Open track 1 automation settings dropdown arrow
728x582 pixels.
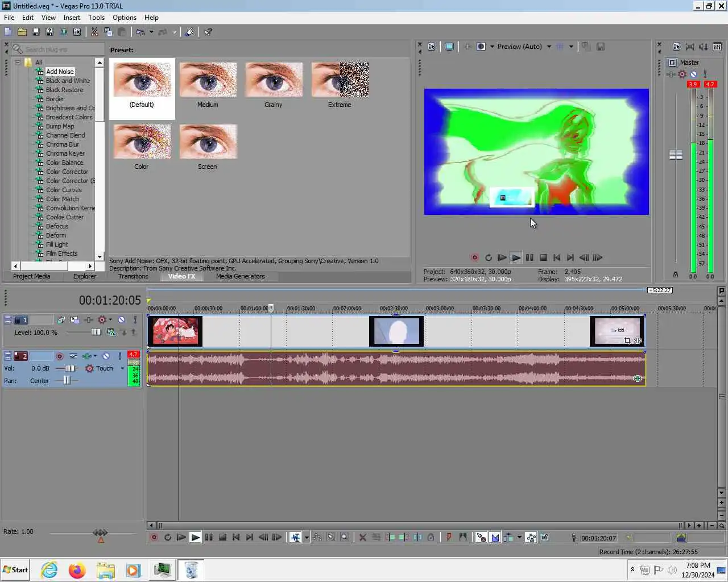pos(110,320)
